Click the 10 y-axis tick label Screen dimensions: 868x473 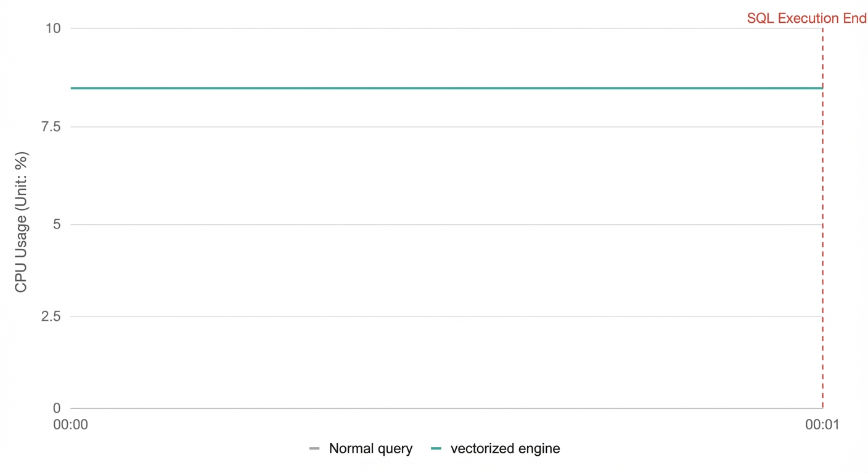point(54,28)
